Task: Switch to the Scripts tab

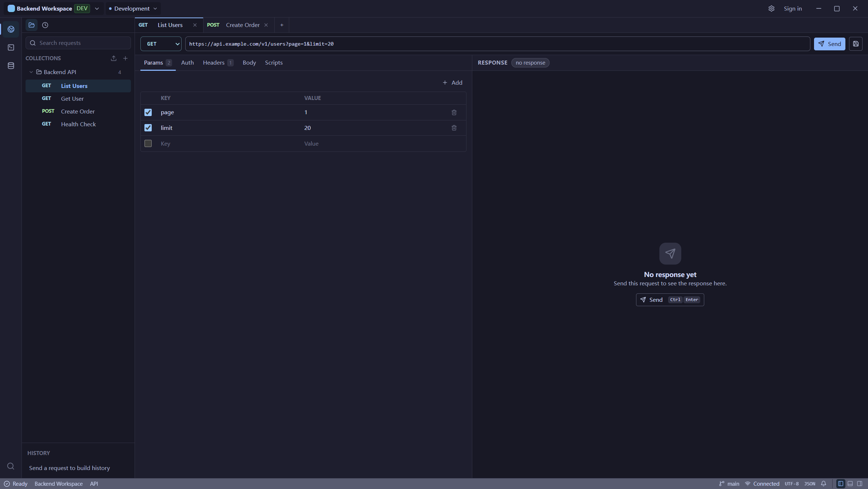Action: tap(274, 63)
